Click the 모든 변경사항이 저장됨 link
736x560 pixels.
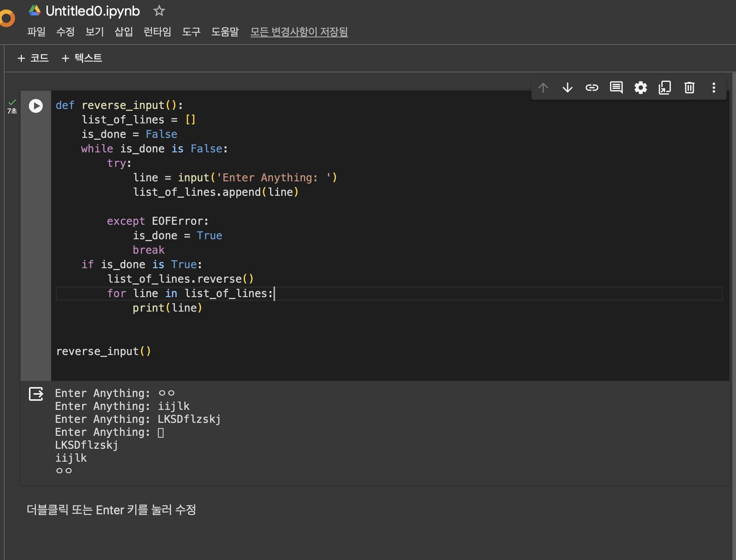click(299, 32)
